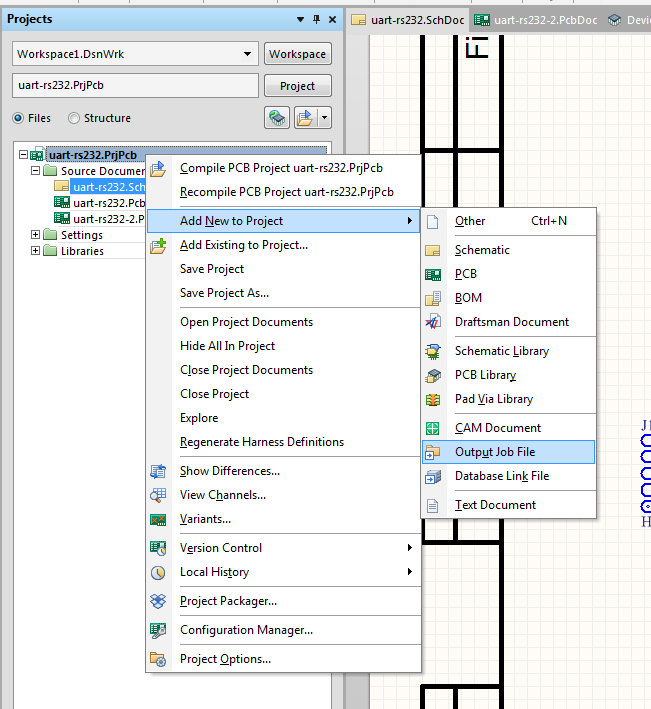Click the Compile PCB Project icon
The height and width of the screenshot is (709, 651).
pos(158,169)
